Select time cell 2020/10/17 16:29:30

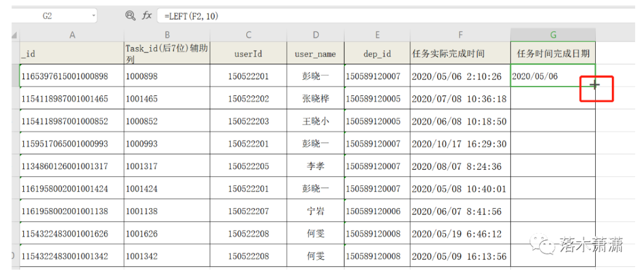point(460,143)
